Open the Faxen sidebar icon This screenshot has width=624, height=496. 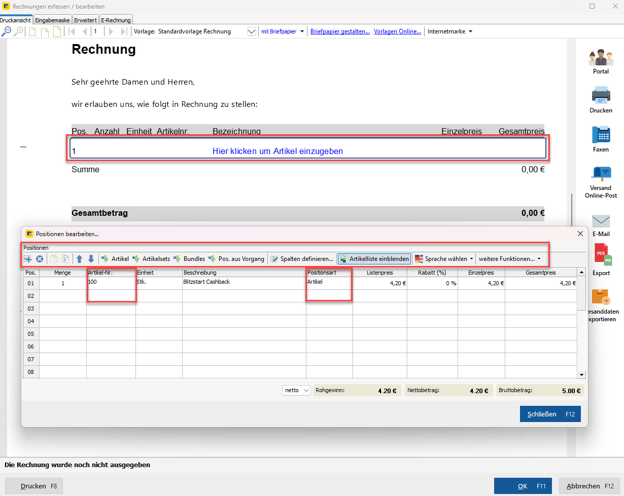600,136
